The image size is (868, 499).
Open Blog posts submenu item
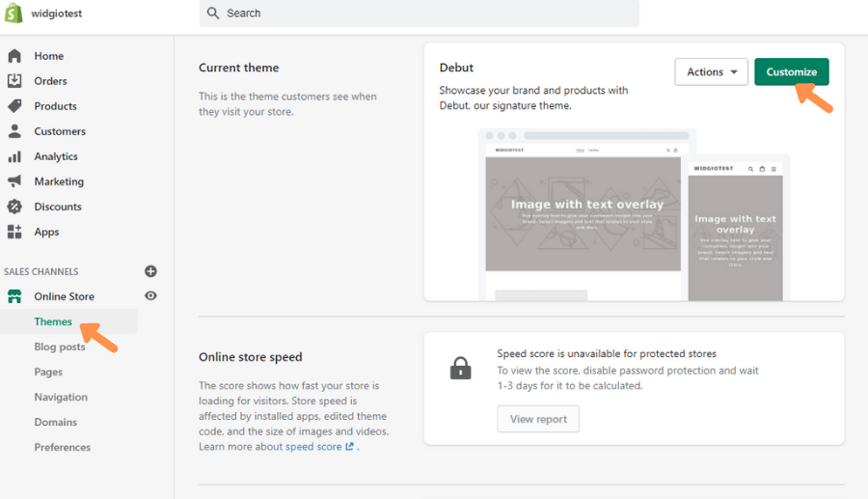click(60, 347)
